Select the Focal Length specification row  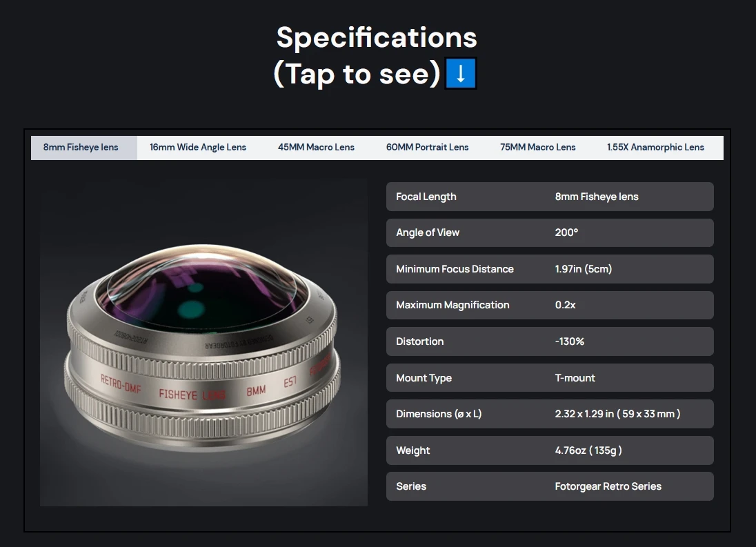[550, 197]
